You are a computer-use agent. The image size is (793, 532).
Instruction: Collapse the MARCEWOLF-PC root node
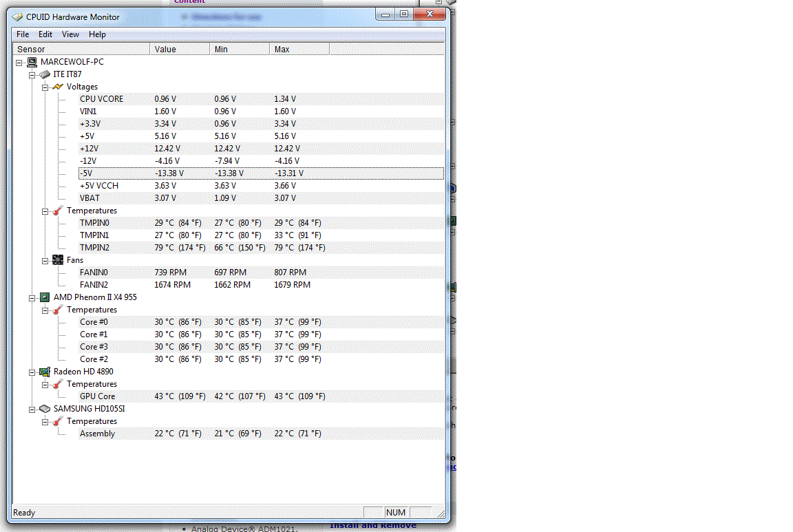tap(19, 63)
